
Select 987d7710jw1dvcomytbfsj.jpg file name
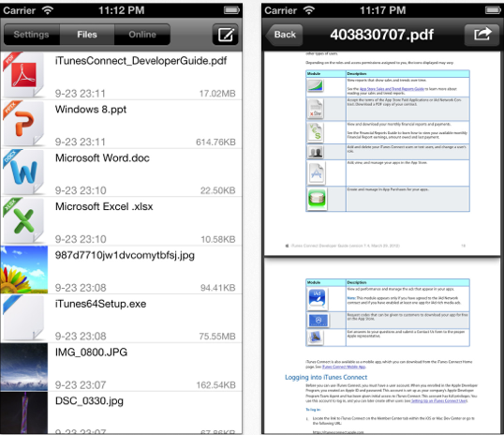pyautogui.click(x=125, y=255)
